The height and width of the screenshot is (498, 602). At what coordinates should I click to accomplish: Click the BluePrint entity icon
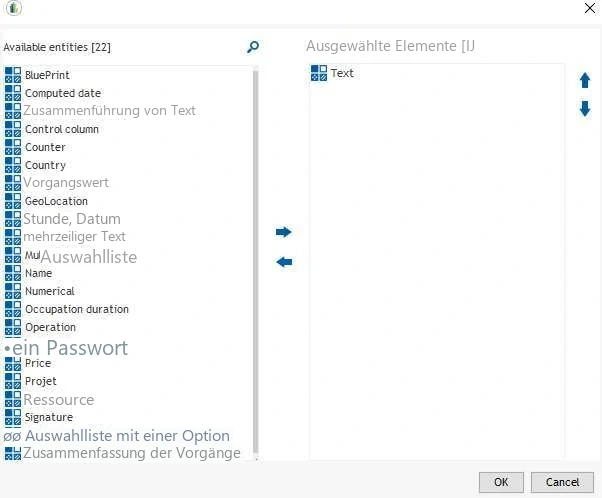[13, 75]
